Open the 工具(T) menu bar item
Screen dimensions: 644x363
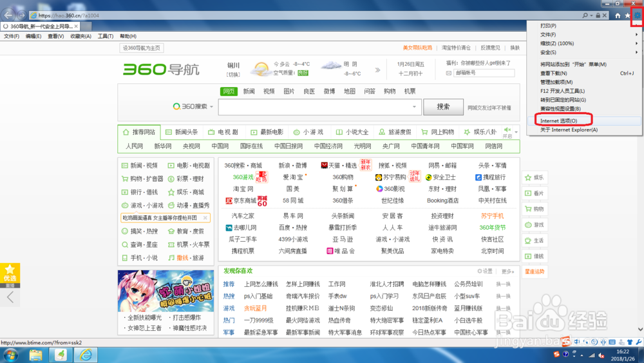click(x=105, y=36)
